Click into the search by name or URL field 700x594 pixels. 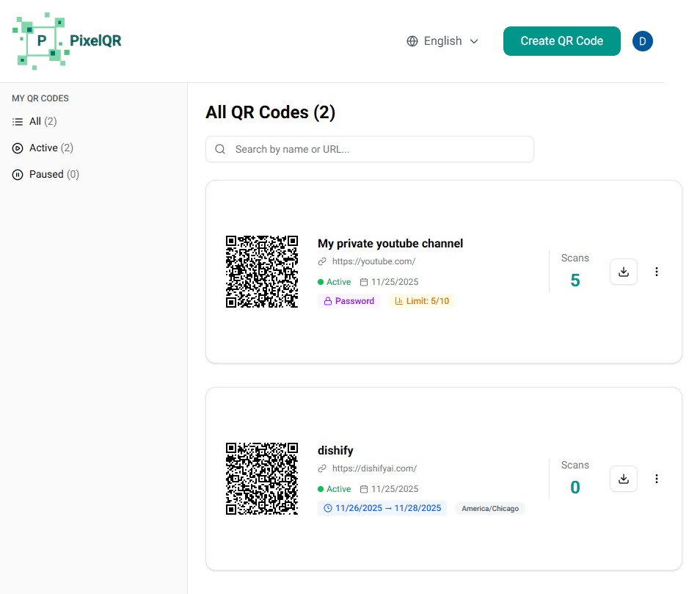click(x=369, y=149)
